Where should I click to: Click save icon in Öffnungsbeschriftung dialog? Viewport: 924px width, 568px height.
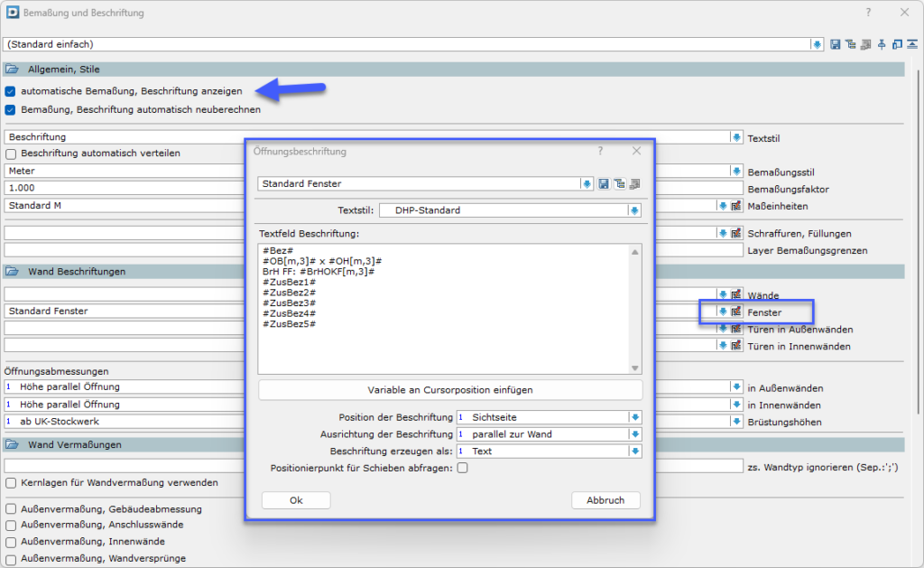tap(604, 184)
